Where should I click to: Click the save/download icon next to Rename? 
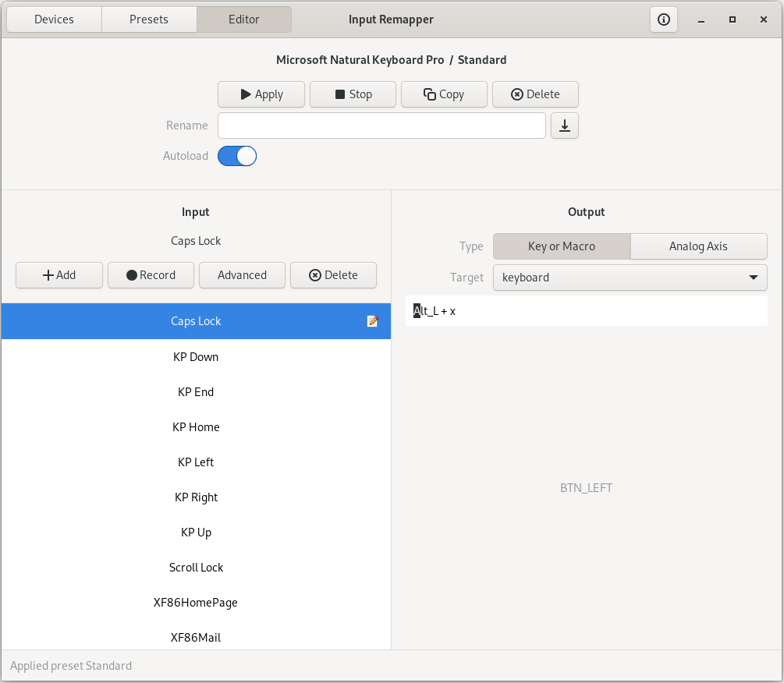coord(565,126)
